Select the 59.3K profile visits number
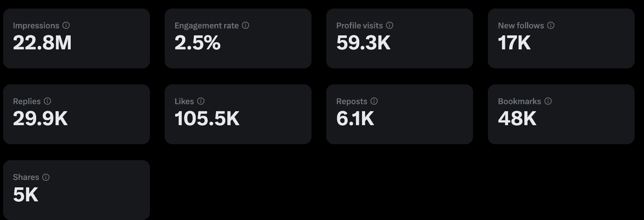The image size is (644, 220). click(363, 43)
